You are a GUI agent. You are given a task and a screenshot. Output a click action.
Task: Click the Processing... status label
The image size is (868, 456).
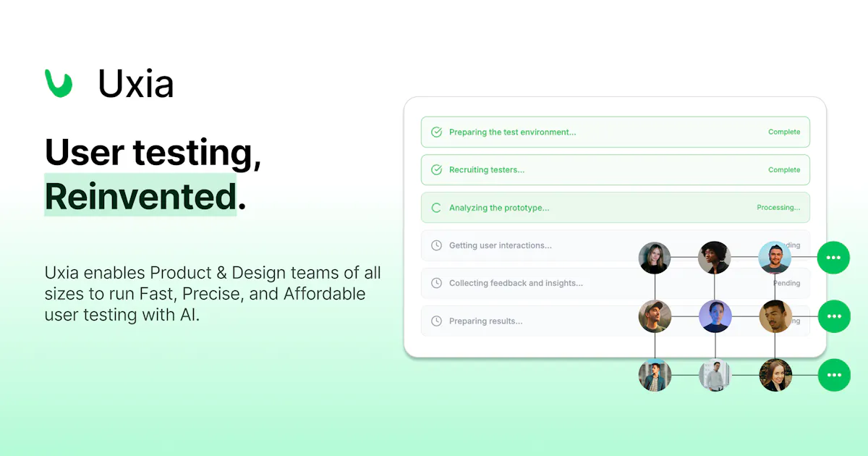tap(778, 208)
